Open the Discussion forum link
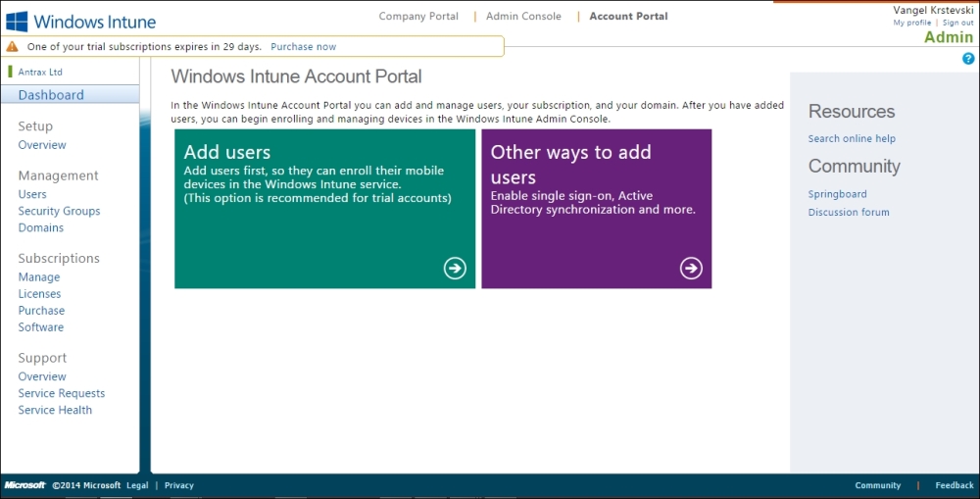The image size is (980, 499). point(848,212)
